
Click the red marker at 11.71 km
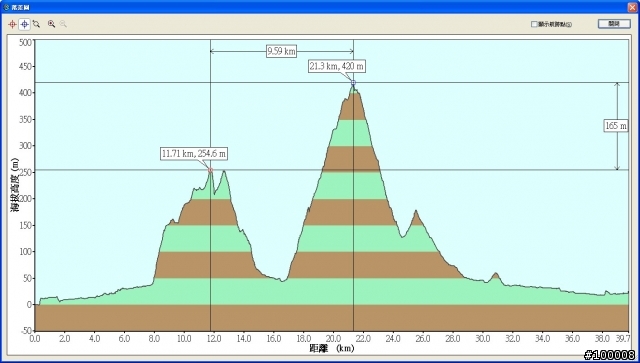tap(211, 170)
